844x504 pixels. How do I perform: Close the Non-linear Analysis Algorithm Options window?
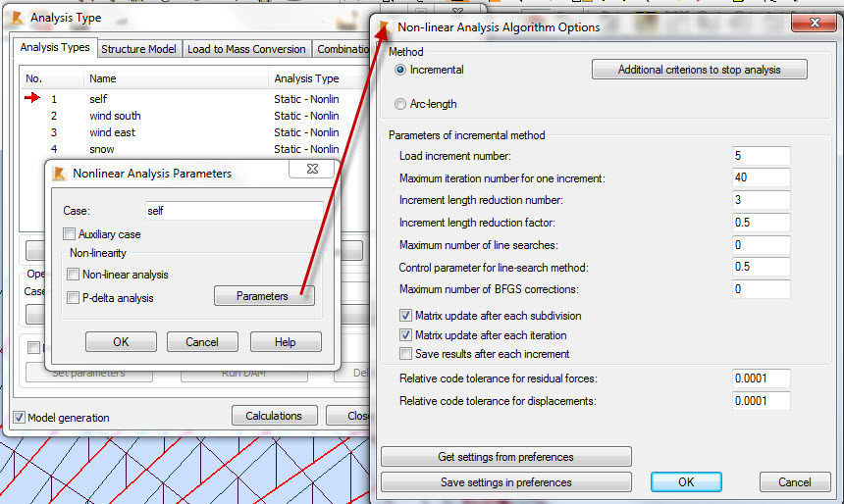pyautogui.click(x=814, y=23)
